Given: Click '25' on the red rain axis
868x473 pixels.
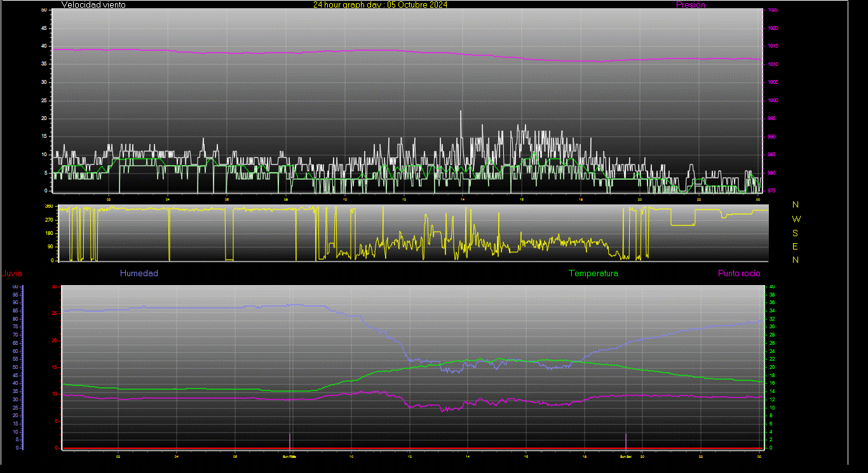Looking at the screenshot, I should click(55, 313).
